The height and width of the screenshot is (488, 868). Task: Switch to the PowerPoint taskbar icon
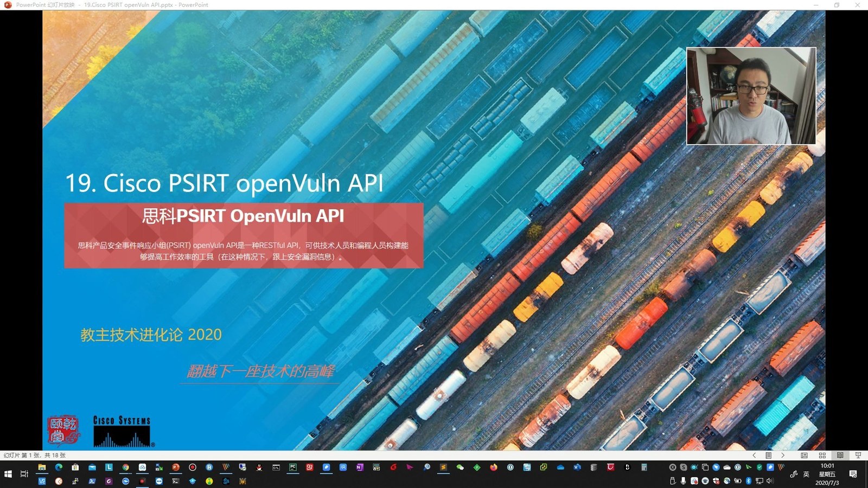click(176, 467)
